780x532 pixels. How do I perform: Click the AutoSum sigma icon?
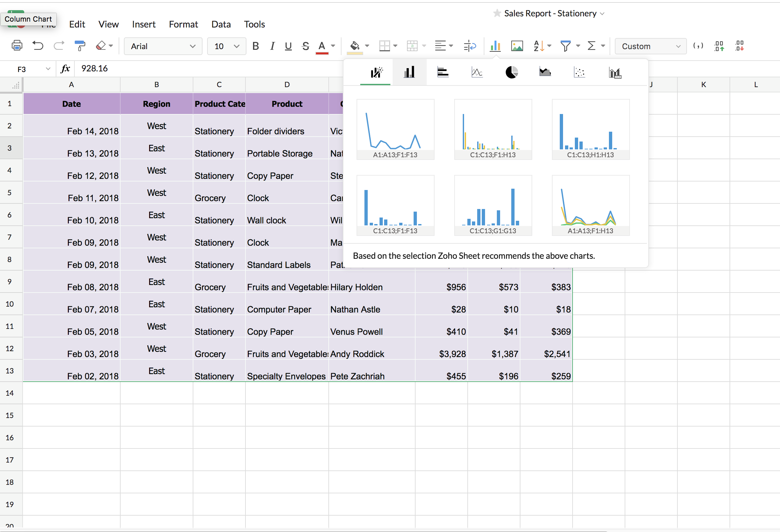coord(596,47)
